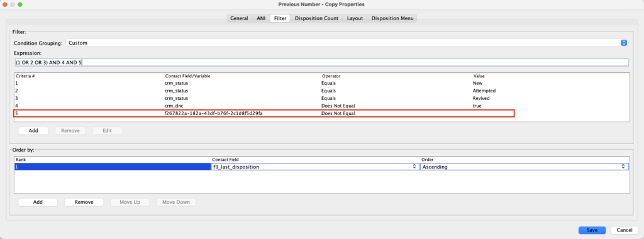Click the Move Down button

176,202
